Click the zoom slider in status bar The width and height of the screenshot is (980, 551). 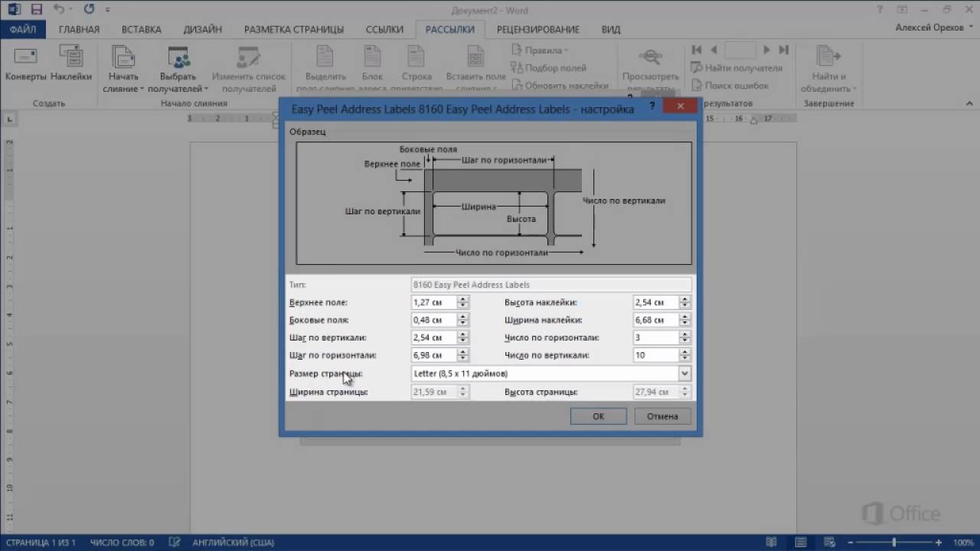pos(894,543)
